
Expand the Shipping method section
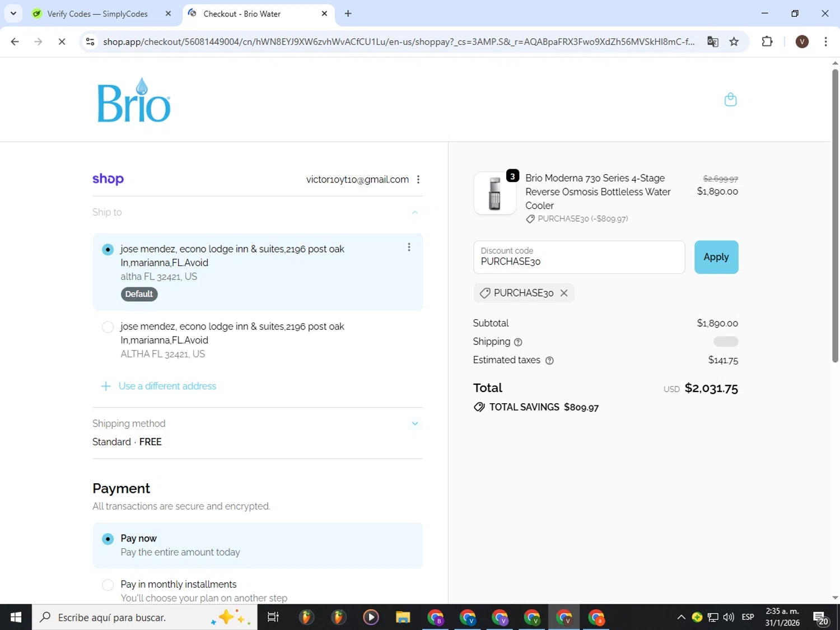(x=415, y=423)
